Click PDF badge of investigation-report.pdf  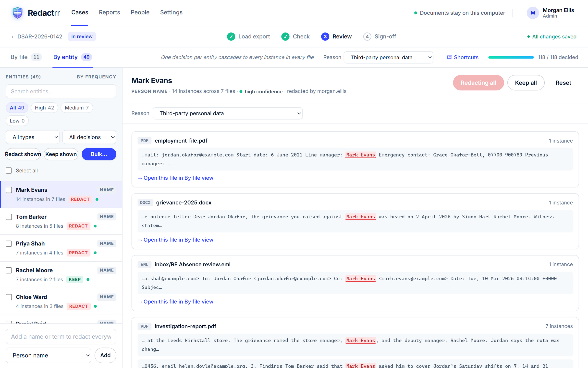pos(144,326)
